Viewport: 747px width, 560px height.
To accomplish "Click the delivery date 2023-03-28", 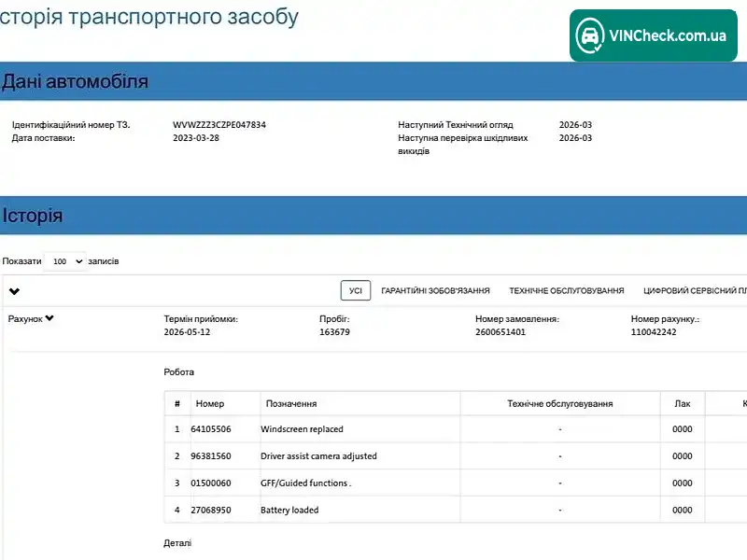I will click(x=196, y=137).
